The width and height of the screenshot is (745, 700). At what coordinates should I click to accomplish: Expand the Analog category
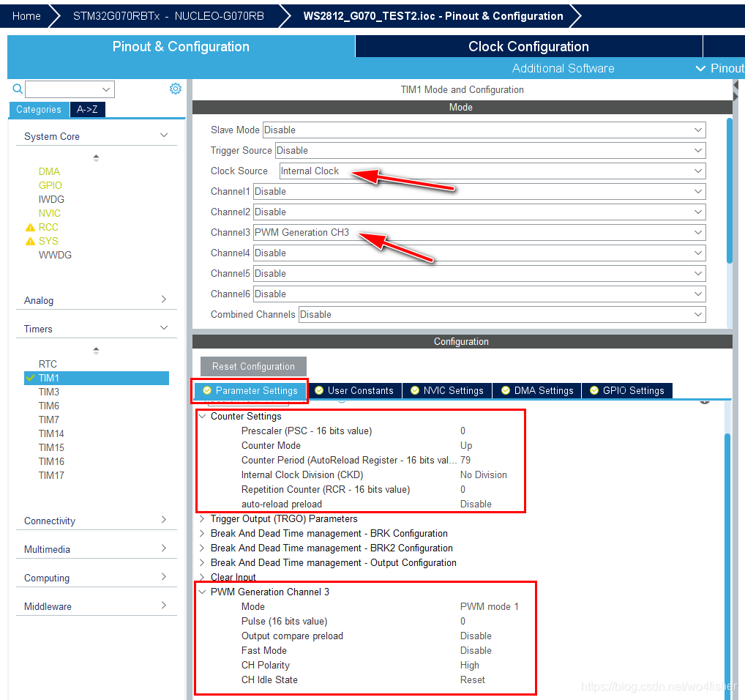pyautogui.click(x=164, y=299)
